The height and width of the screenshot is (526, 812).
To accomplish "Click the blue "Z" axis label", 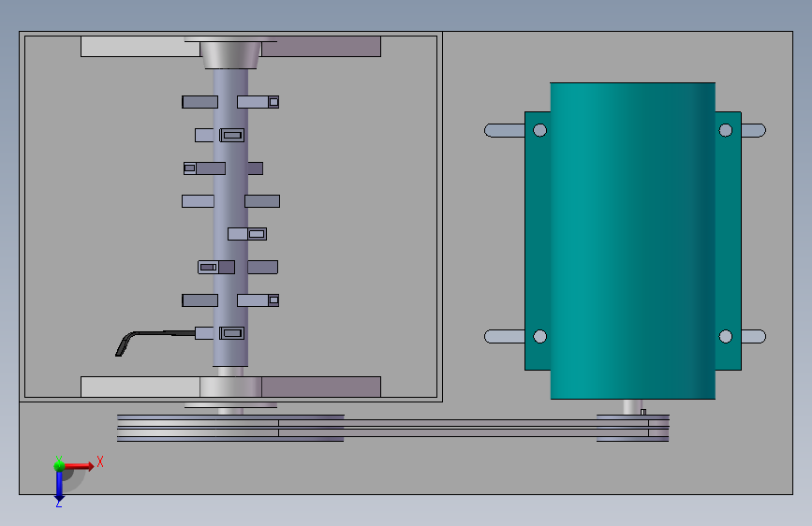I will pos(58,503).
